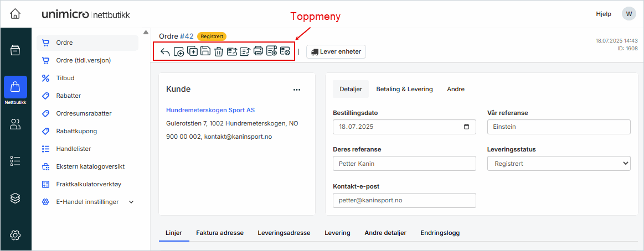Click the stacked layers icon in sidebar
The height and width of the screenshot is (251, 644).
16,198
